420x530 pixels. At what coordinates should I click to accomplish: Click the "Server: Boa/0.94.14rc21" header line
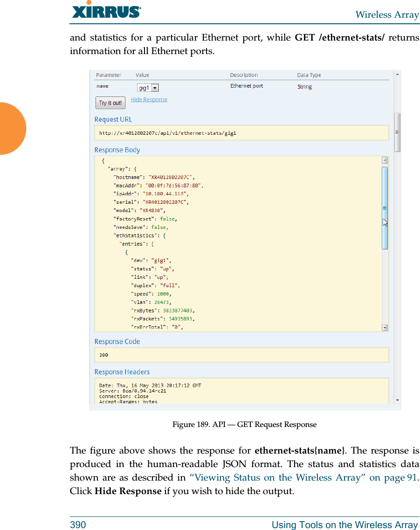pos(132,391)
